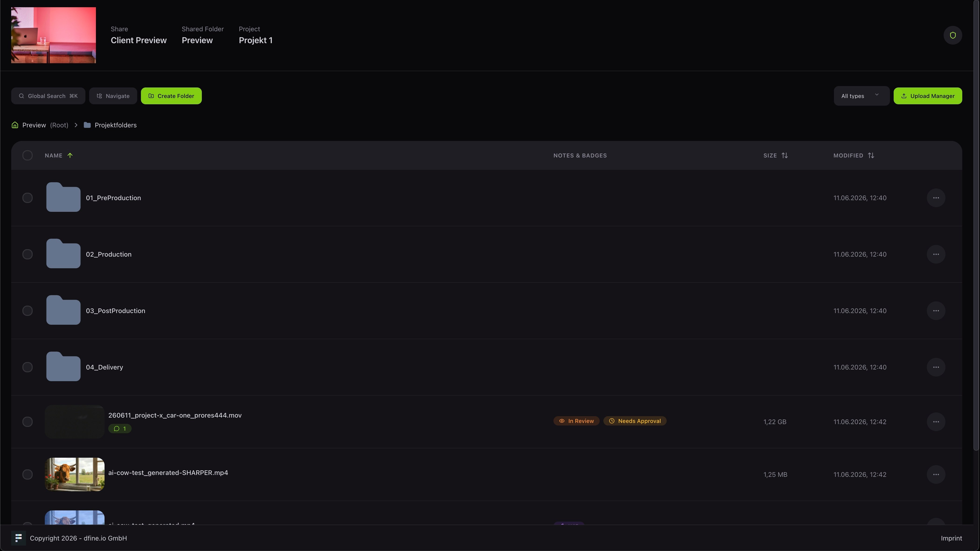980x551 pixels.
Task: Click the Projekt 1 project title
Action: (x=256, y=40)
